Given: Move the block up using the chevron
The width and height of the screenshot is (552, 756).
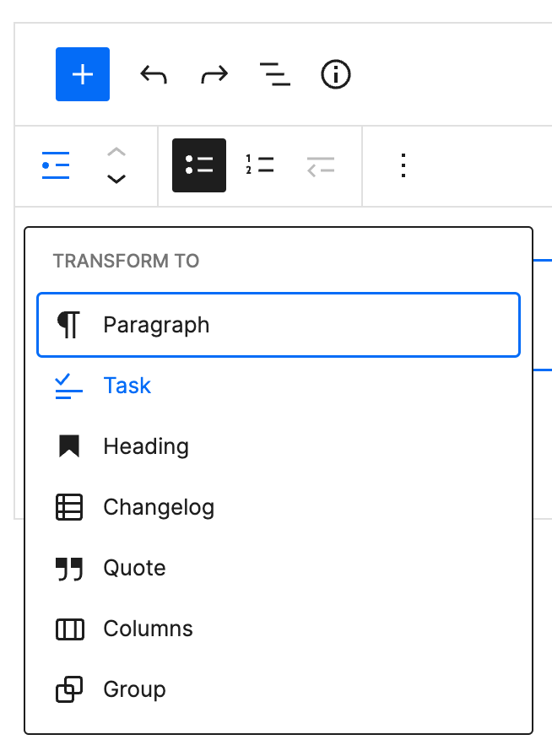Looking at the screenshot, I should [116, 154].
